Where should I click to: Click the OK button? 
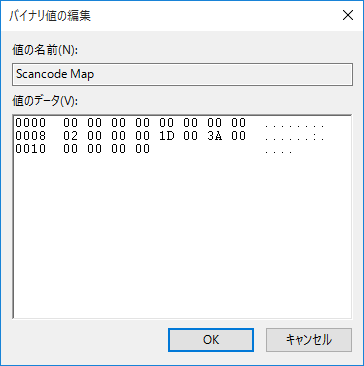pyautogui.click(x=211, y=340)
